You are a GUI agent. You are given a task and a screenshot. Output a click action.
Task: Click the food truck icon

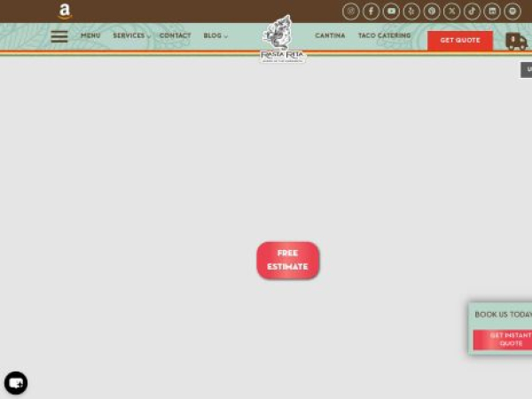click(516, 41)
